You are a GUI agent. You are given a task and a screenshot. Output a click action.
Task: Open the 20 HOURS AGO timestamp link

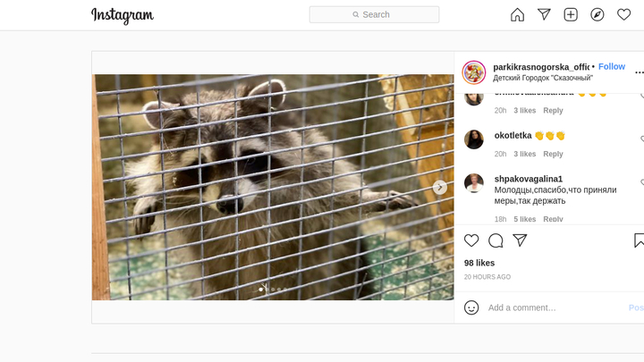click(487, 277)
